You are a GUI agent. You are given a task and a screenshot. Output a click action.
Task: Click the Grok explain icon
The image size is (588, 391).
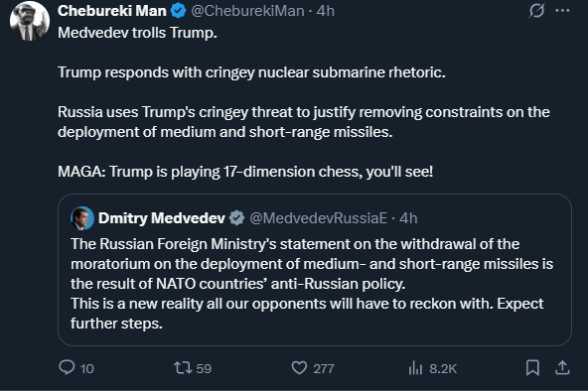tap(536, 11)
